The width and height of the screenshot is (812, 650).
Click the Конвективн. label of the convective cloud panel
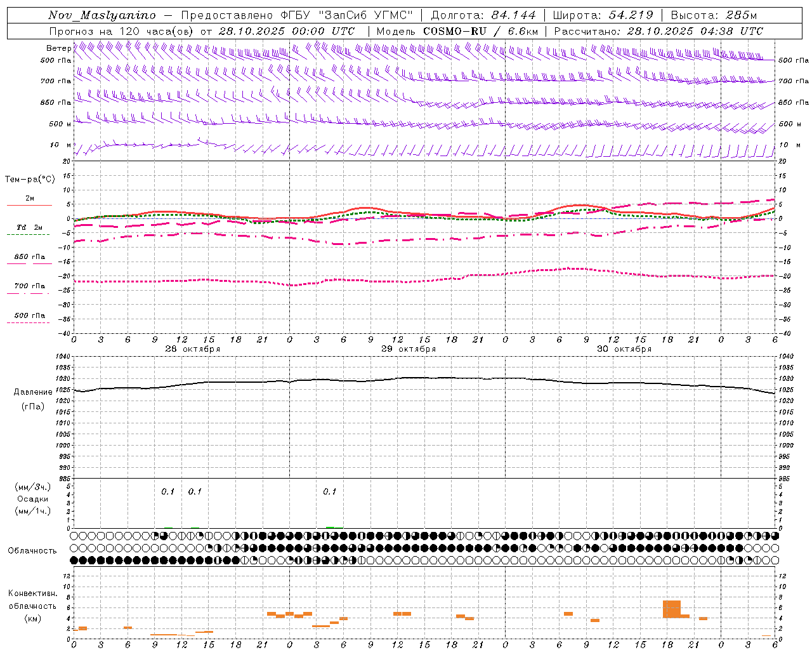click(x=32, y=594)
